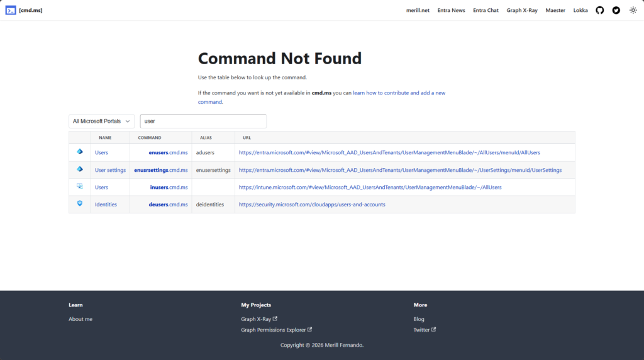Open merill.net in the top navigation
Viewport: 644px width, 360px height.
coord(418,10)
